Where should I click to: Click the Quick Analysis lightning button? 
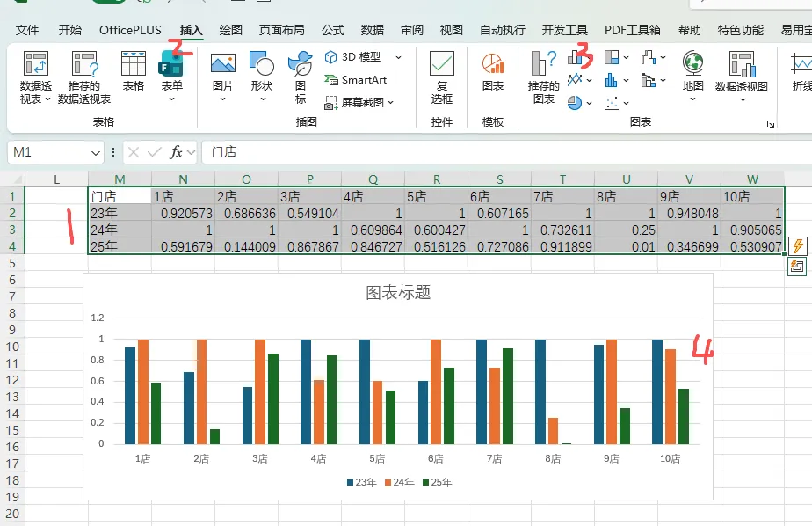tap(798, 245)
